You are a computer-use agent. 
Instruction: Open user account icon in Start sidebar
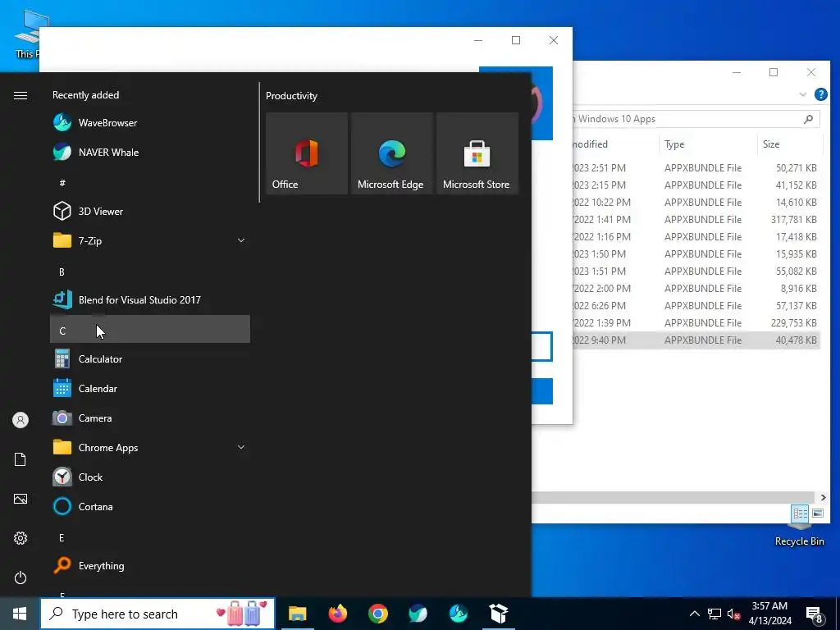tap(21, 420)
